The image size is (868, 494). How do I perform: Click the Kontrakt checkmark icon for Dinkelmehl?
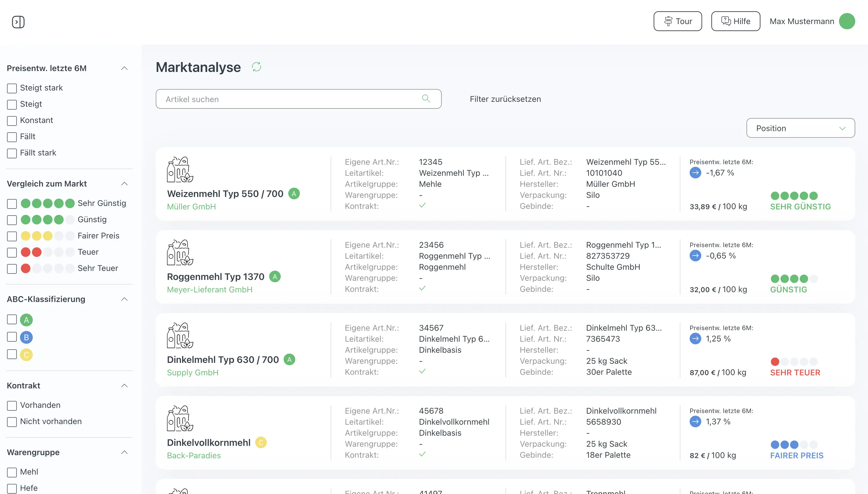point(423,372)
